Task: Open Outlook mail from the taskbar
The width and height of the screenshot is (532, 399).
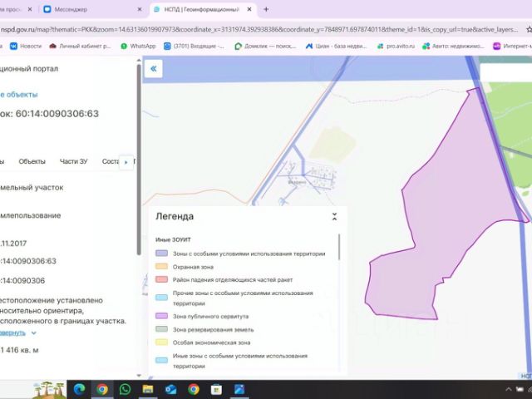Action: coord(170,389)
